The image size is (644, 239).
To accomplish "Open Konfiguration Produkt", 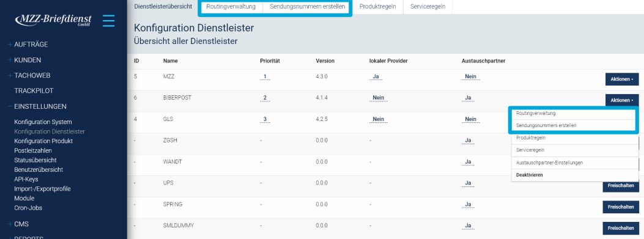I will click(x=43, y=141).
